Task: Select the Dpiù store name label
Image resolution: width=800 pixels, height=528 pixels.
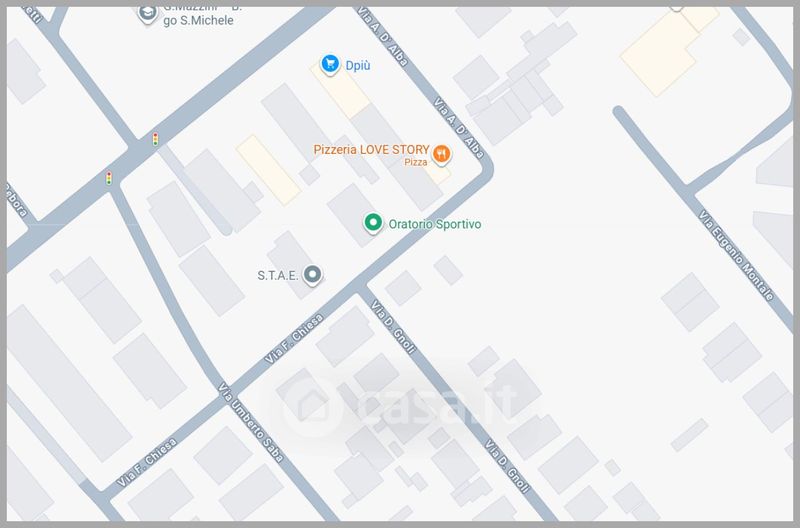Action: pyautogui.click(x=358, y=65)
